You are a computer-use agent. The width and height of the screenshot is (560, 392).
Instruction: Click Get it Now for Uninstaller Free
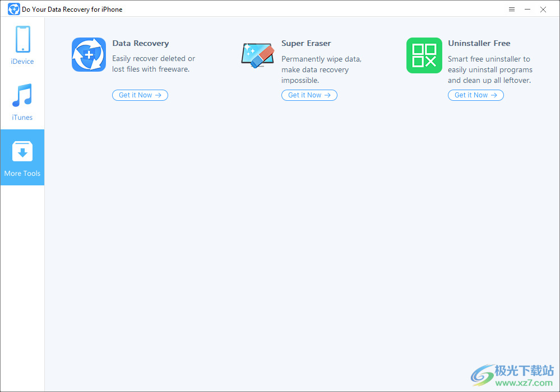476,95
